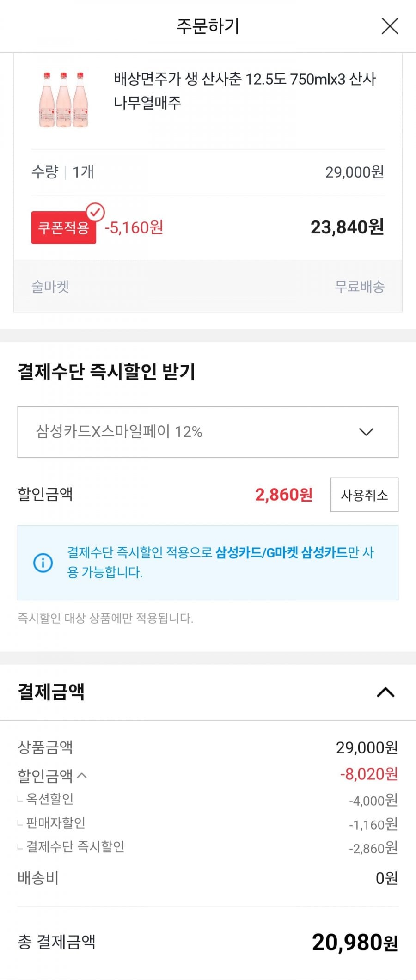
Task: Click the red checkmark on coupon badge
Action: tap(96, 212)
